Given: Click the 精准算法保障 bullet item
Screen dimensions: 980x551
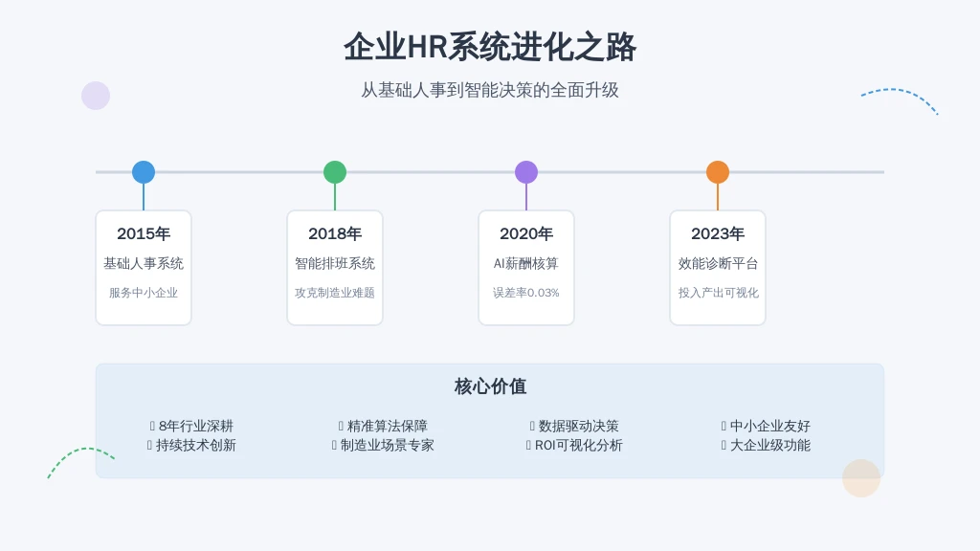Looking at the screenshot, I should tap(387, 426).
